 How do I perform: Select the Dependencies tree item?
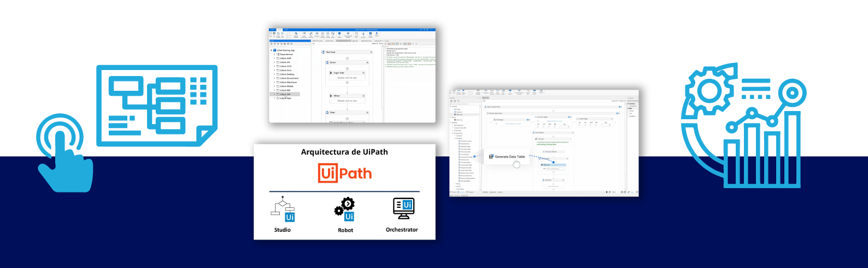point(286,54)
